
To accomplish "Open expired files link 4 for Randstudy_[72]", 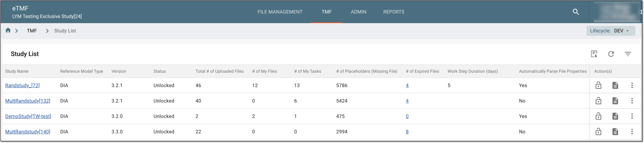I will click(407, 86).
